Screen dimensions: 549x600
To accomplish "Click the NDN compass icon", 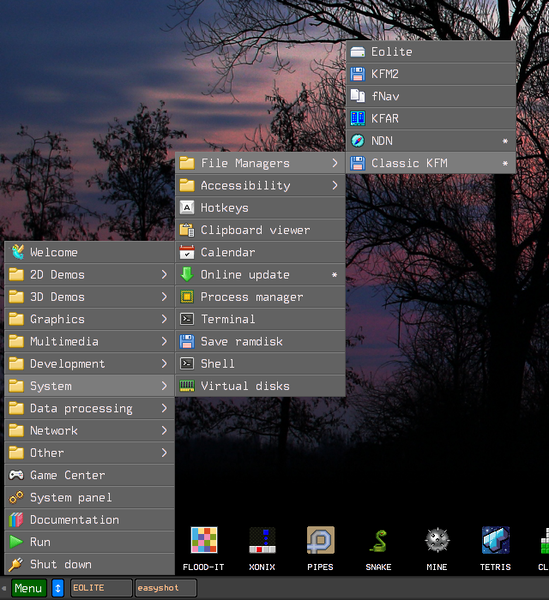I will [358, 140].
